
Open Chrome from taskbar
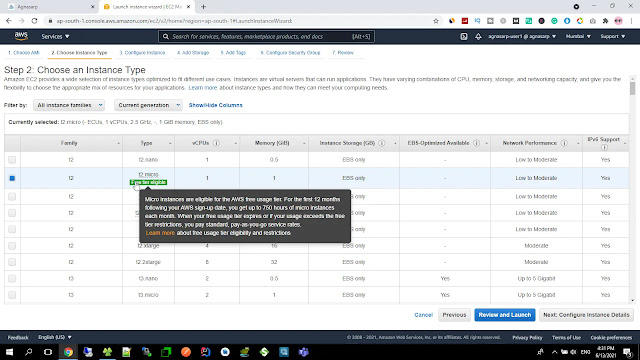68,352
